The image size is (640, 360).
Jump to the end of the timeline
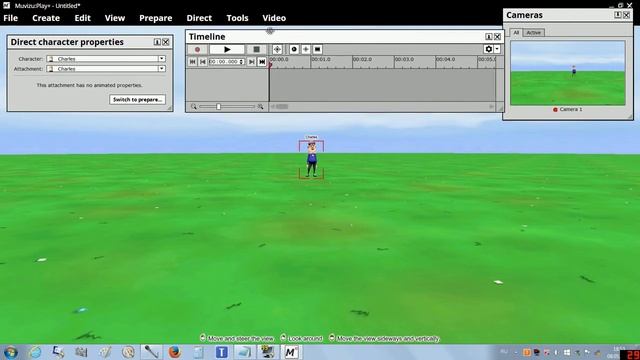[262, 62]
